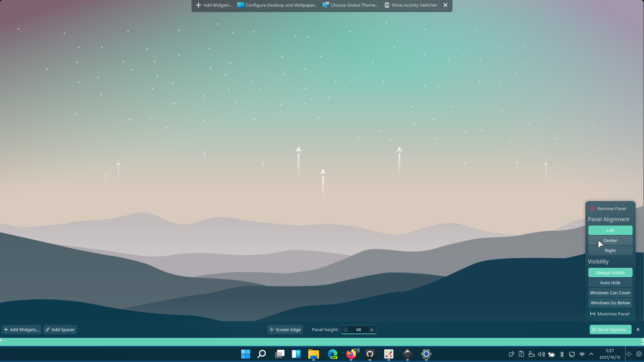Launch Microsoft Edge Dev from the taskbar
This screenshot has width=644, height=362.
tap(332, 354)
